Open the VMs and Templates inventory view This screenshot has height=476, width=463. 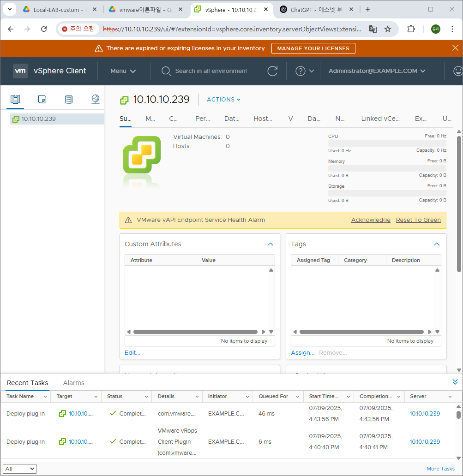(42, 99)
